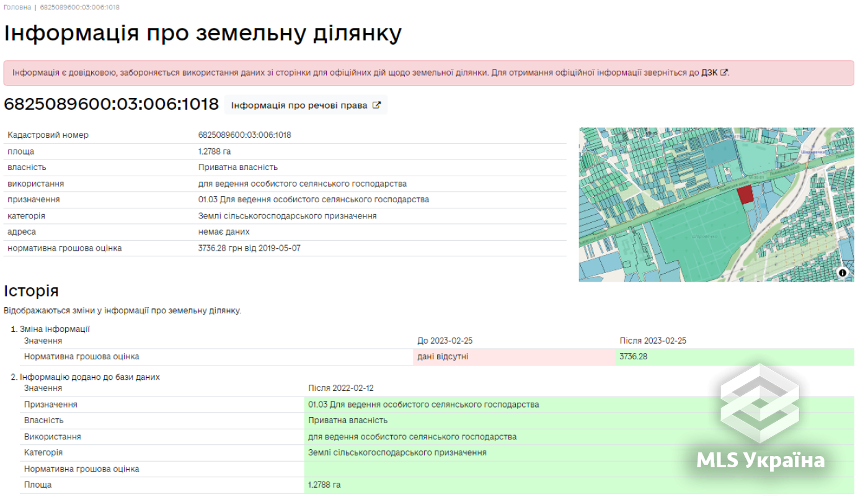868x502 pixels.
Task: Click the 'Після 2023-02-25' column header
Action: 653,341
